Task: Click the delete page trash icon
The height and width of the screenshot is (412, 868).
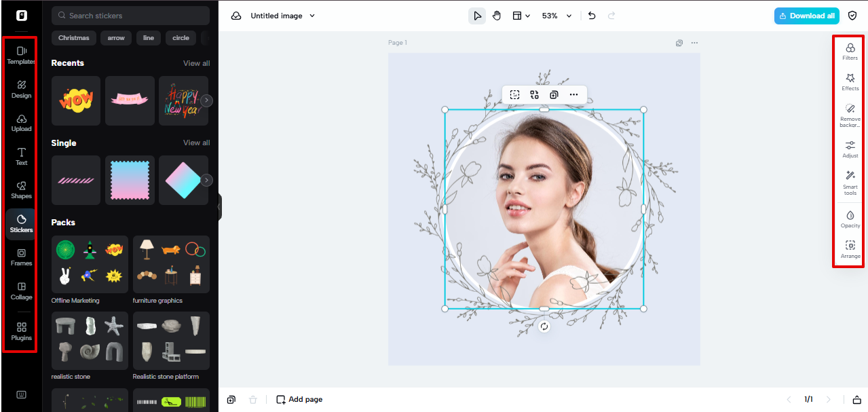Action: [x=253, y=399]
